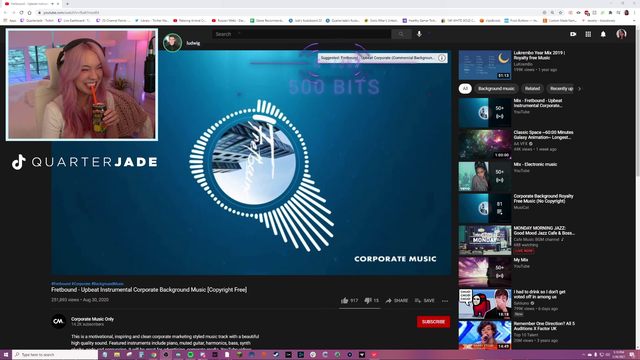
Task: Click the Apps bookmarks shortcut
Action: coord(10,20)
